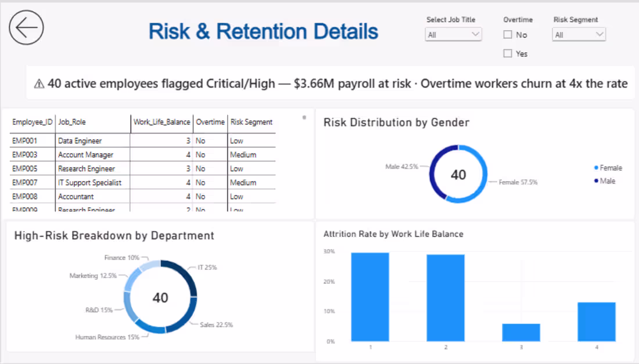Viewport: 639px width, 364px height.
Task: Click Male legend marker in gender chart
Action: click(x=596, y=181)
